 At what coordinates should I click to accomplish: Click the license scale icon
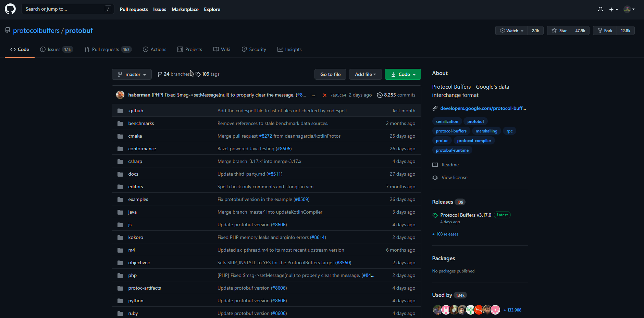[x=435, y=177]
